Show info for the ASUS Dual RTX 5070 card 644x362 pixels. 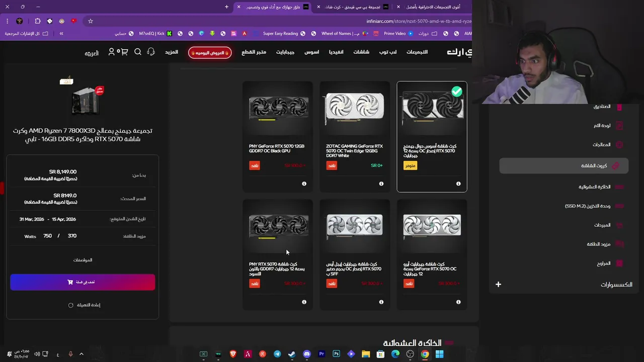pos(458,184)
